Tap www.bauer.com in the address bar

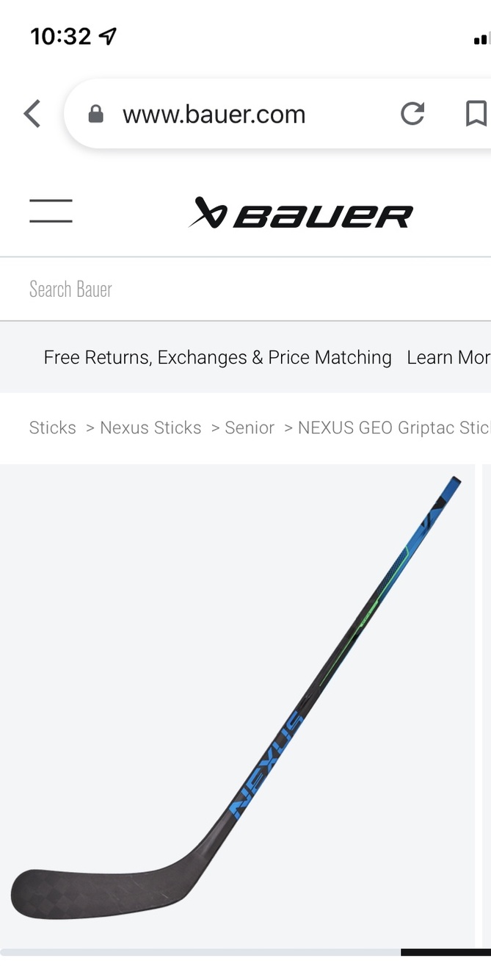point(214,114)
